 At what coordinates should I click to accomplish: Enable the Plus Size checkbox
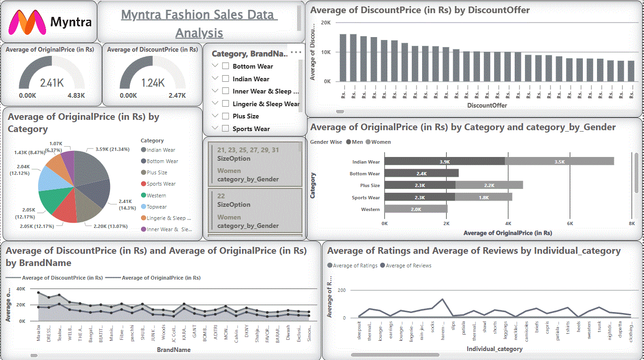click(226, 116)
